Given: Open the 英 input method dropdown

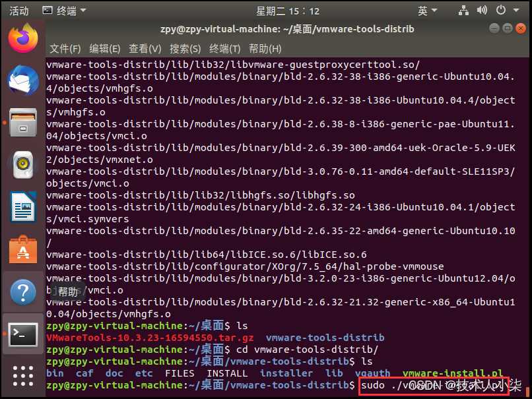Looking at the screenshot, I should click(427, 11).
